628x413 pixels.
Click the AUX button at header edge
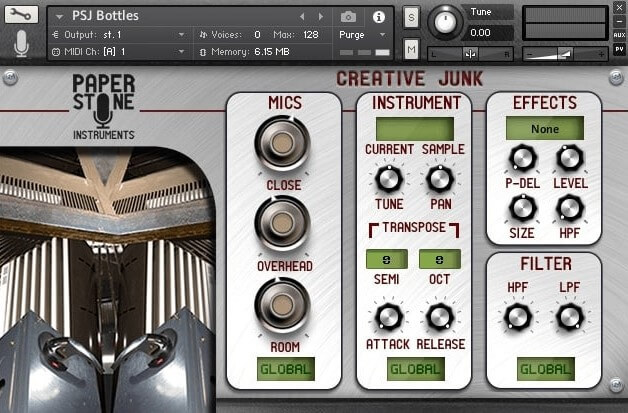[620, 34]
